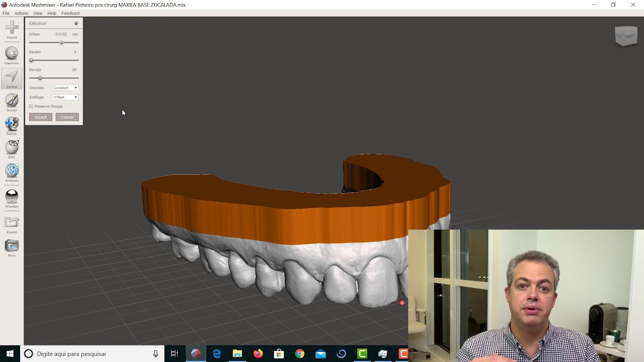Open the Help menu

(52, 13)
